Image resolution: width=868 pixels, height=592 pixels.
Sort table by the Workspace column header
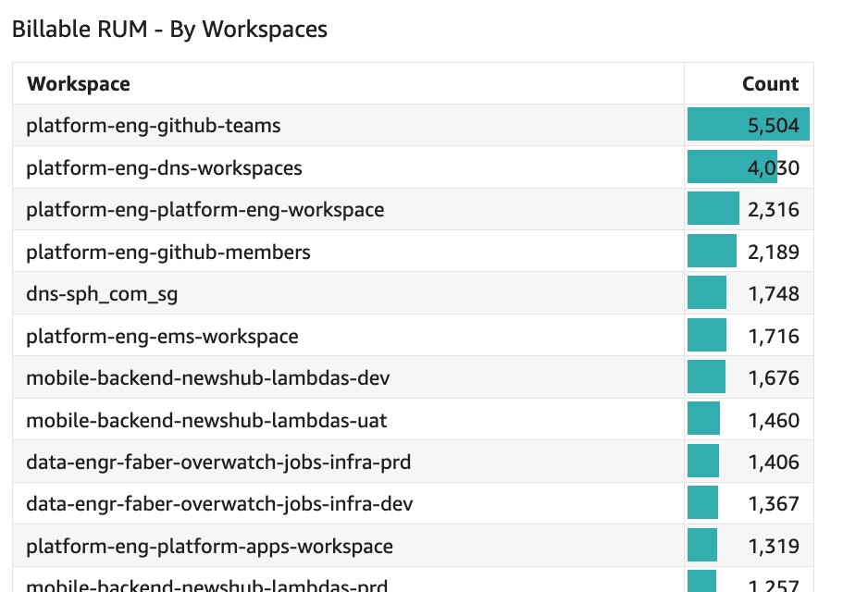(x=79, y=84)
